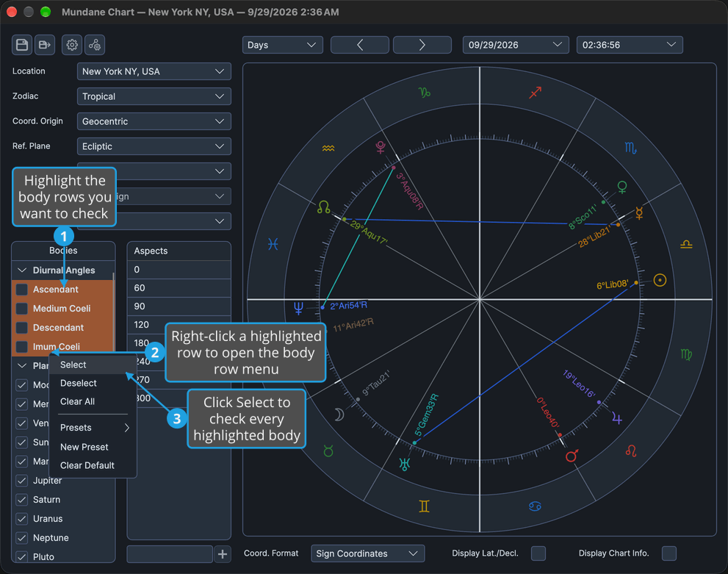Click the Mercury glyph on the chart

(639, 213)
